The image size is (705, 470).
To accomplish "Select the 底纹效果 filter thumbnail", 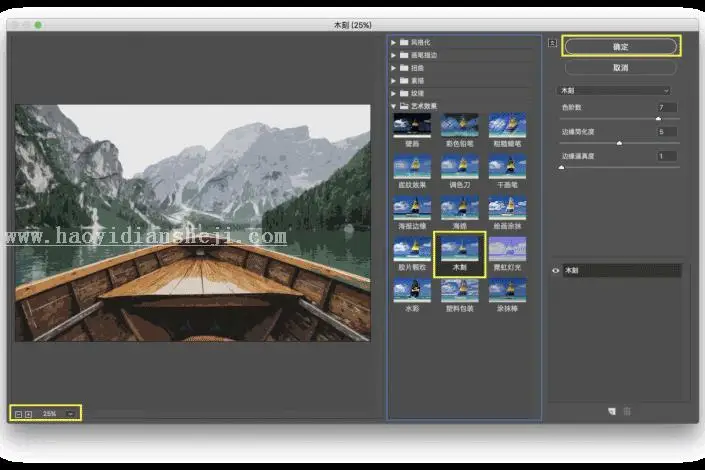I will point(412,167).
